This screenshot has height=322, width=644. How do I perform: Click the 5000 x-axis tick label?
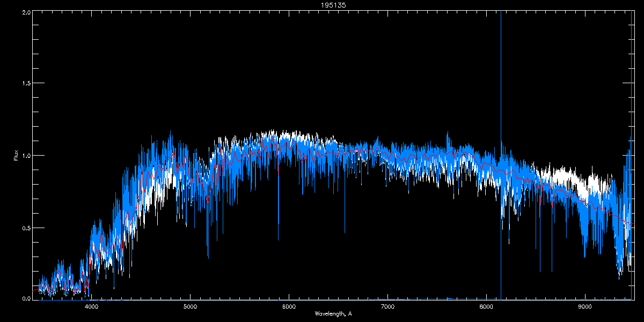point(190,307)
